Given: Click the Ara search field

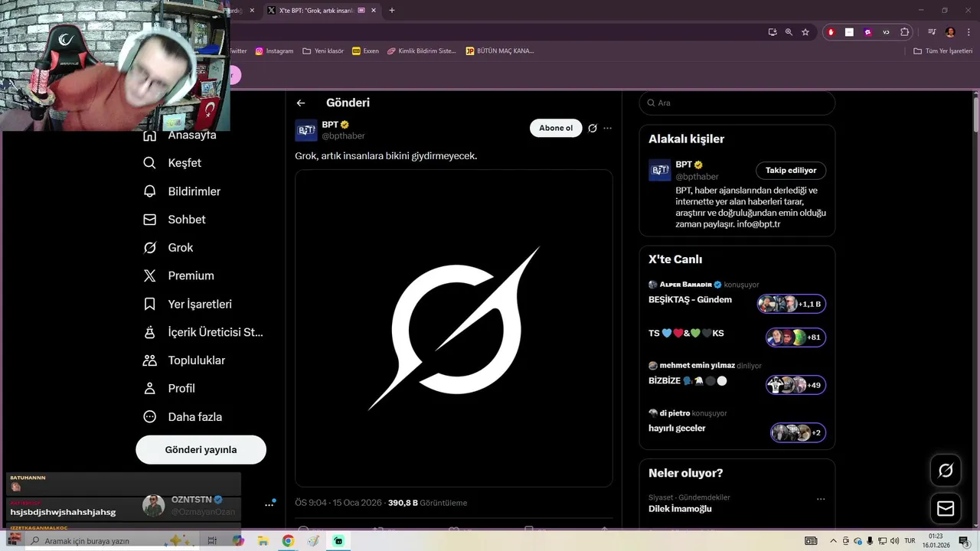Looking at the screenshot, I should pyautogui.click(x=737, y=103).
